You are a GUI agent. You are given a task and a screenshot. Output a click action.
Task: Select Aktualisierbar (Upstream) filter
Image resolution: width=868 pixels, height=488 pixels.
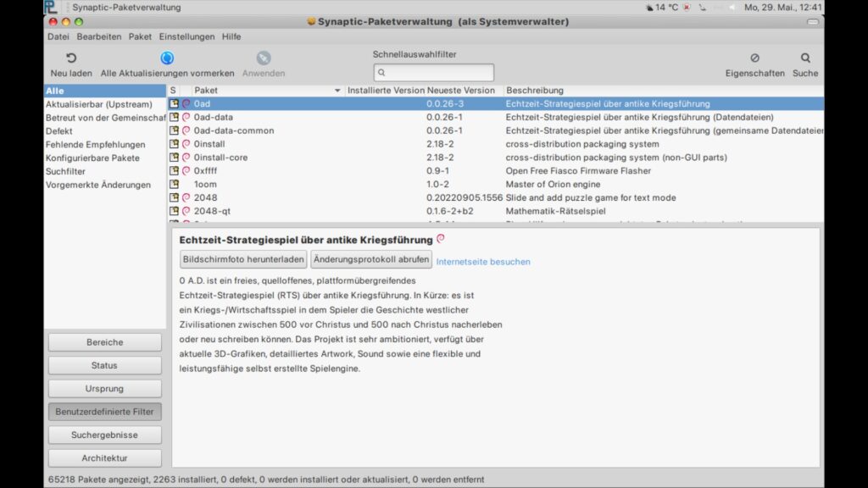104,104
